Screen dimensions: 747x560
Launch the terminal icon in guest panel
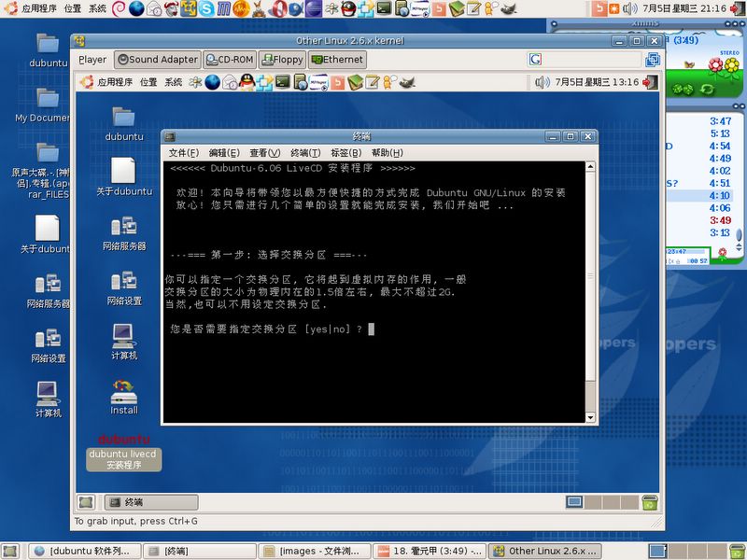click(283, 82)
